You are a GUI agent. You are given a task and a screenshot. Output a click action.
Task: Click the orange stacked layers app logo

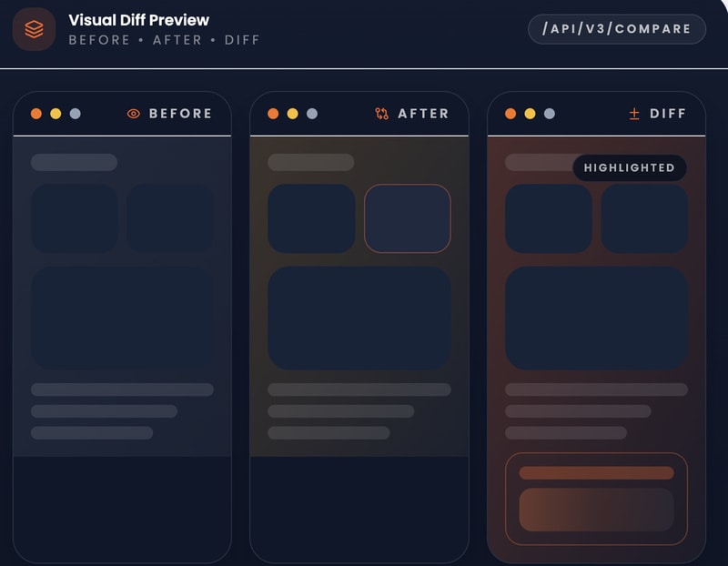click(34, 29)
